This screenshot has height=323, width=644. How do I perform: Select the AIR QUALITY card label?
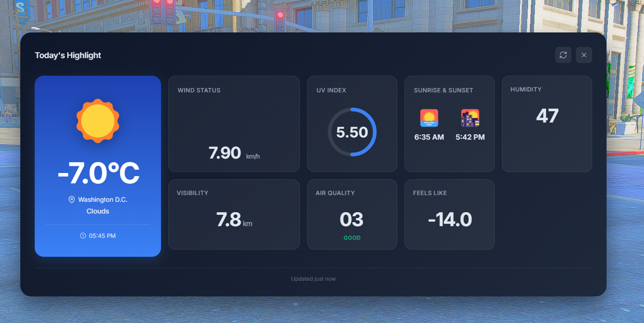[x=335, y=193]
